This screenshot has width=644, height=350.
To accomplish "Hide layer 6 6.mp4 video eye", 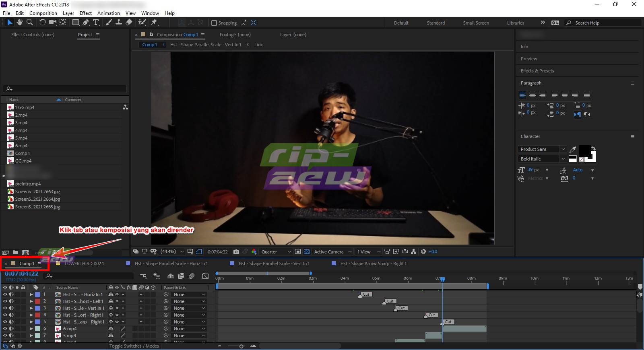I will tap(5, 329).
